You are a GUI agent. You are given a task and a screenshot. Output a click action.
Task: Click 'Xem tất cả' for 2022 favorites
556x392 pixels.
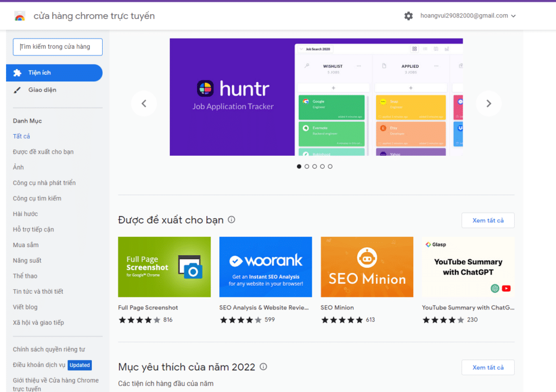(488, 368)
